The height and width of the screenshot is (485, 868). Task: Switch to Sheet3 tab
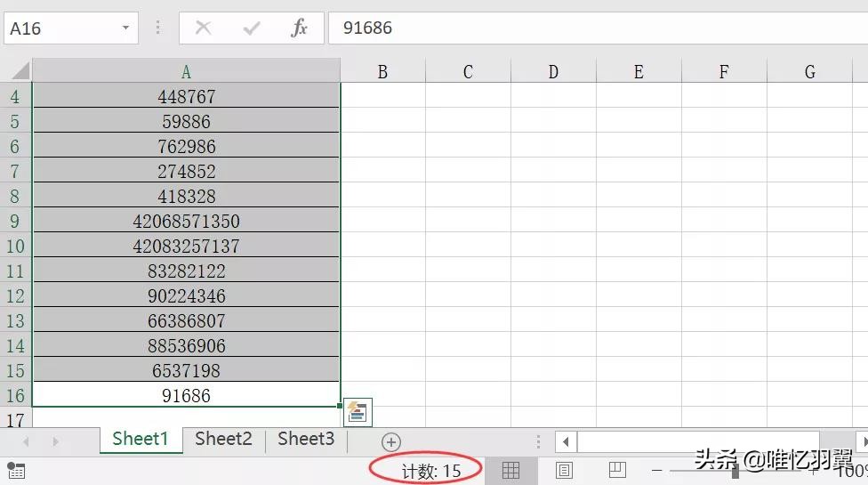coord(306,439)
